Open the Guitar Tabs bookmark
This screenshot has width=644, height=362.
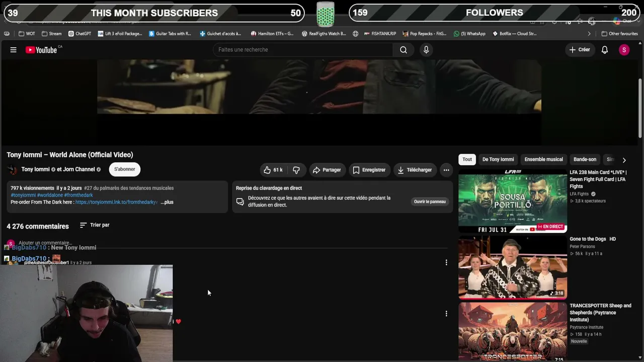[170, 34]
